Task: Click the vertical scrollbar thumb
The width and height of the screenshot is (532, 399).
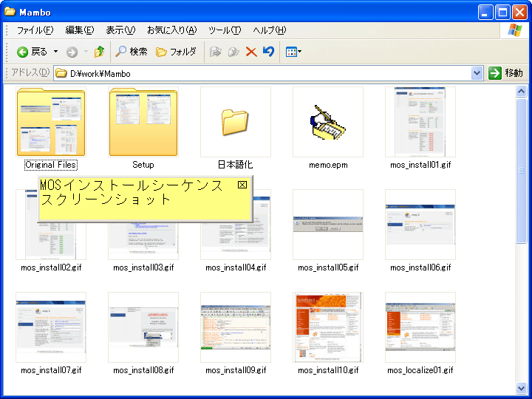Action: coord(521,171)
